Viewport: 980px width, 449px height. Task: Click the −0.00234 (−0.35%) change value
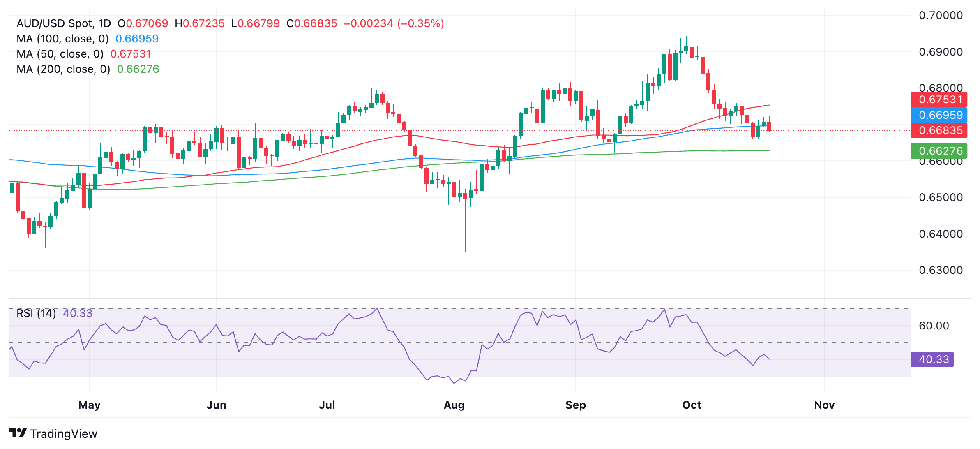click(x=394, y=23)
